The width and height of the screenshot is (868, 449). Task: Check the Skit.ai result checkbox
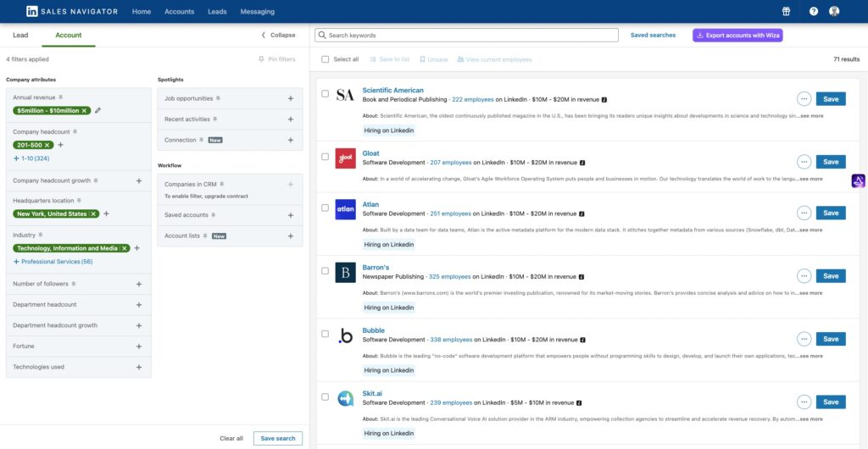click(x=325, y=396)
